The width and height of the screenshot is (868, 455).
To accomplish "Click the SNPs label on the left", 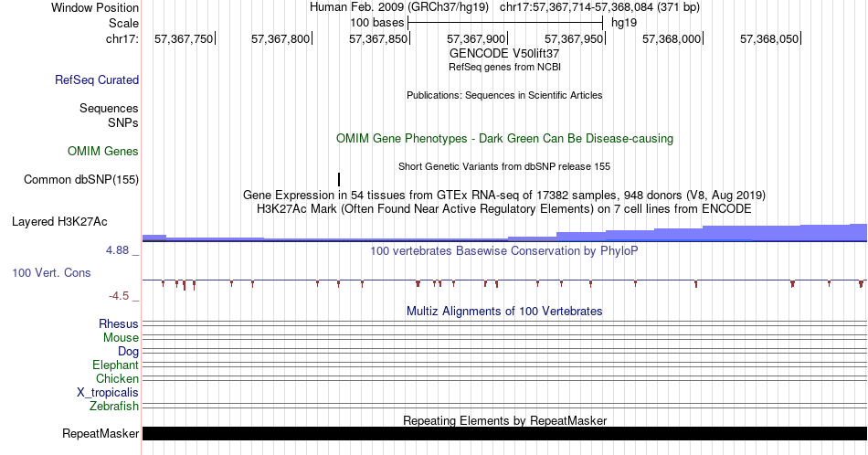I will click(123, 122).
